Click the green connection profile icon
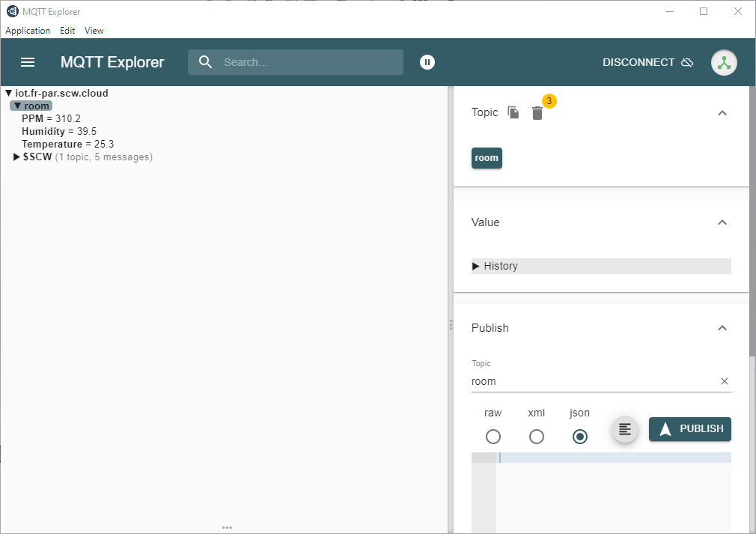756x534 pixels. [724, 62]
